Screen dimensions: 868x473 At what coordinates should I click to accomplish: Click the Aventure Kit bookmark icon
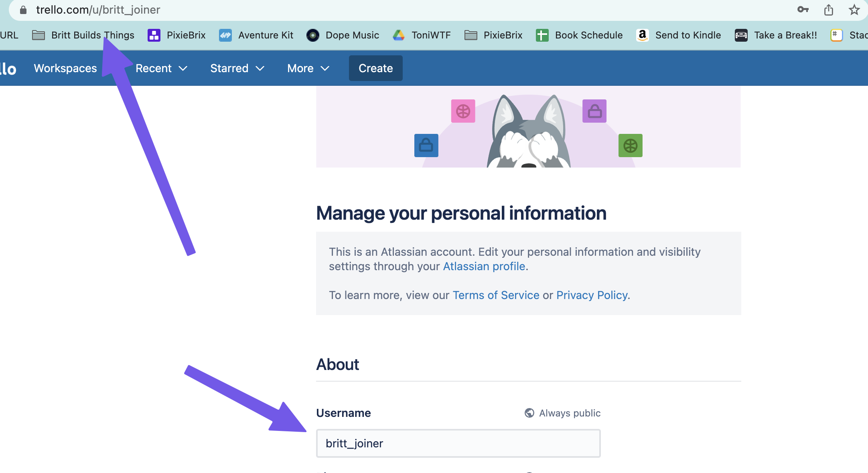click(226, 35)
